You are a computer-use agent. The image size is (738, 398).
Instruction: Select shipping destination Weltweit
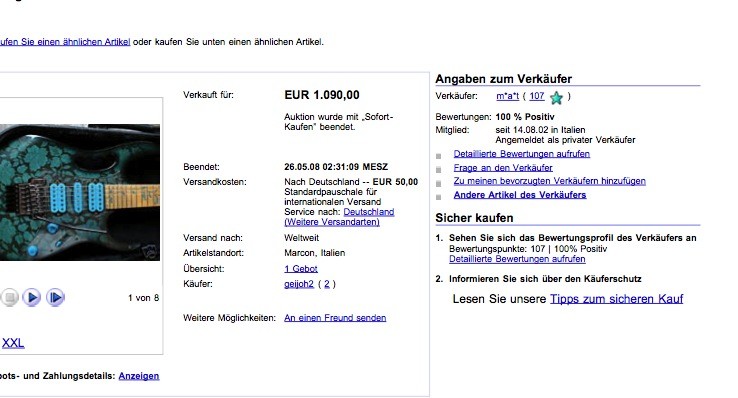[x=301, y=238]
